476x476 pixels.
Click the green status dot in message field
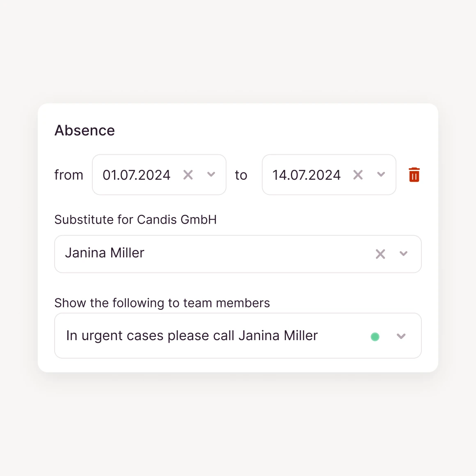tap(375, 337)
